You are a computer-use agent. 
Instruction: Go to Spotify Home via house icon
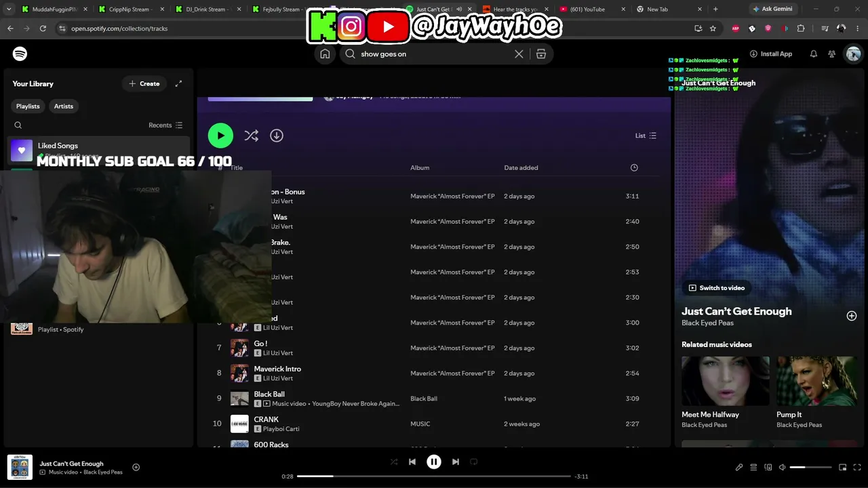click(x=325, y=54)
